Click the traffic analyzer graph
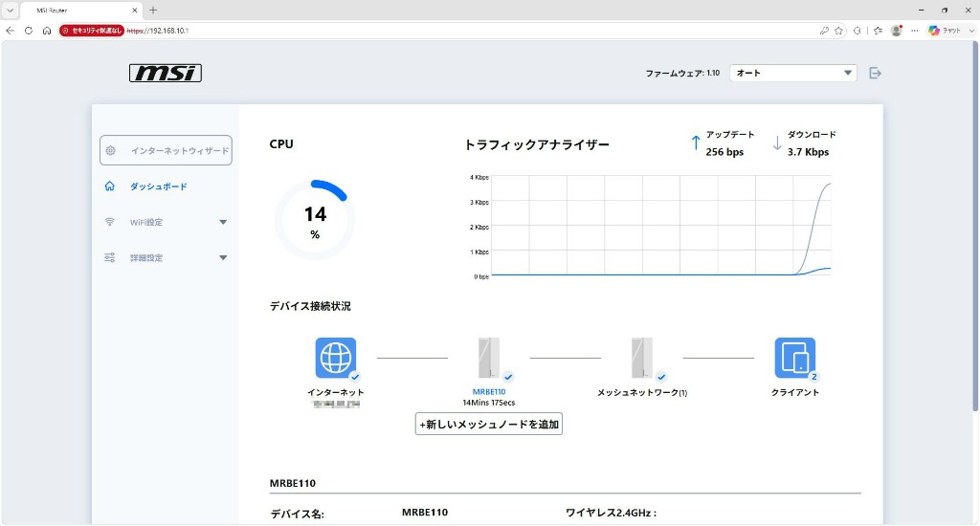 coord(660,226)
